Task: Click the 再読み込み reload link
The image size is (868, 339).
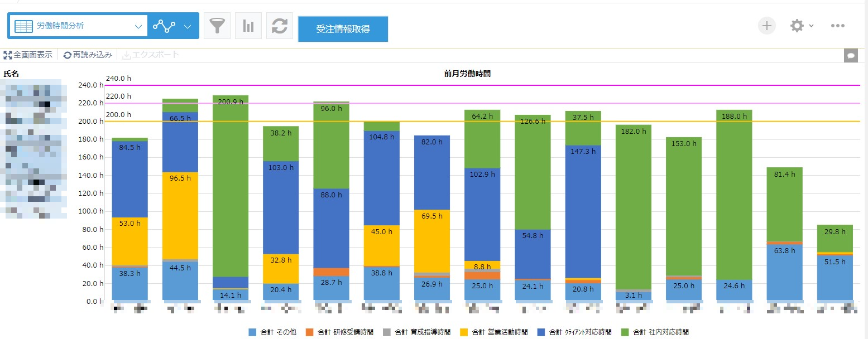Action: pyautogui.click(x=88, y=55)
